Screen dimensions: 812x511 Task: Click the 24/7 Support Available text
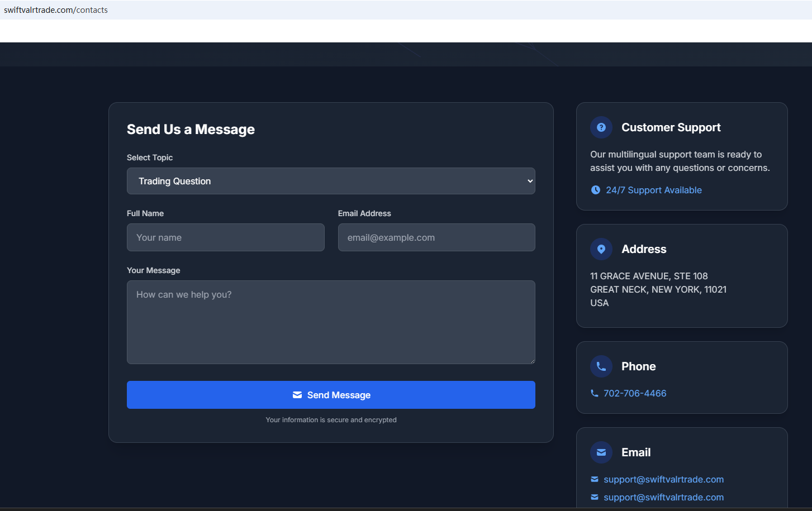[653, 190]
